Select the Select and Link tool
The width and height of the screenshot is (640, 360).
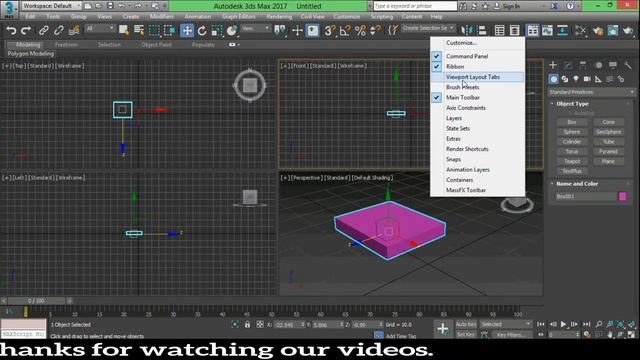[43, 30]
